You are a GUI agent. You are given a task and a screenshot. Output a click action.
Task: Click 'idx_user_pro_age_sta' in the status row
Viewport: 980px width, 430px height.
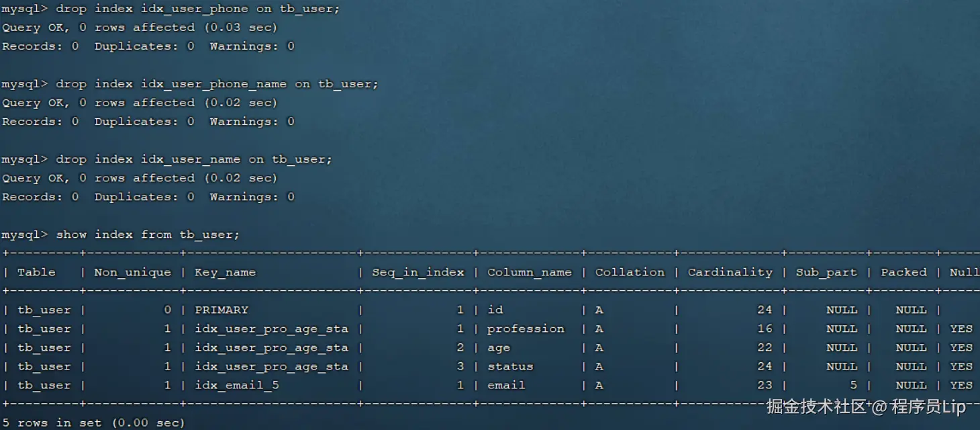point(272,366)
